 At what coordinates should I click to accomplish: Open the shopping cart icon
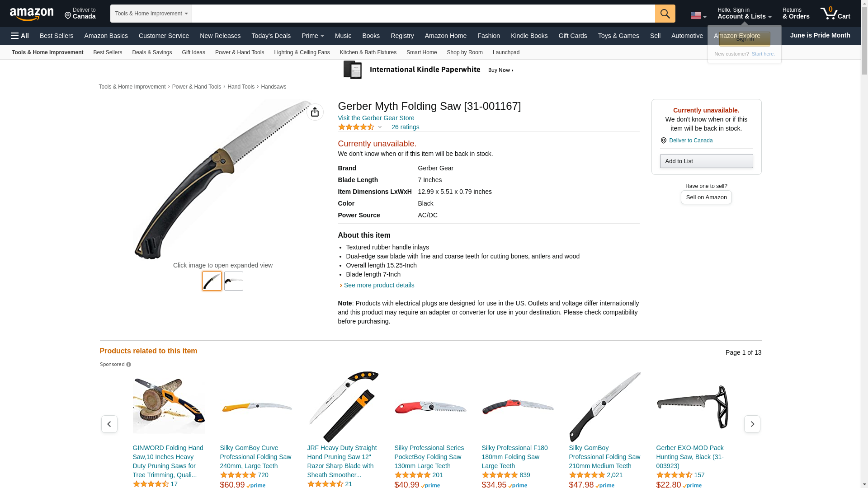[x=835, y=14]
